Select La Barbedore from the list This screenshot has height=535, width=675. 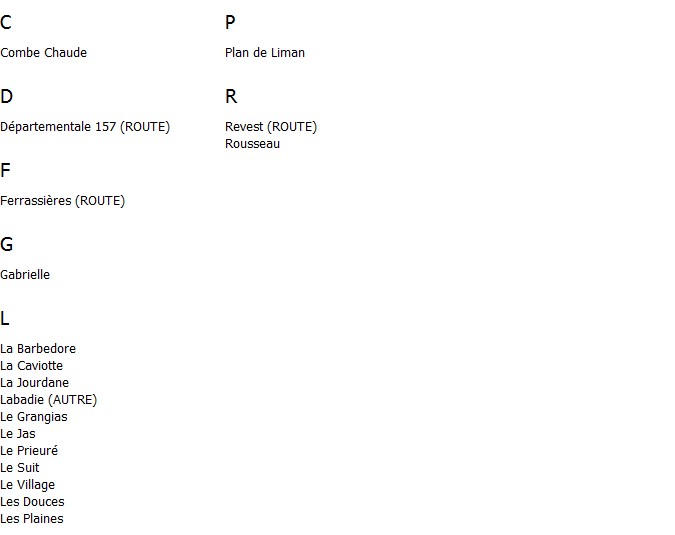point(38,349)
